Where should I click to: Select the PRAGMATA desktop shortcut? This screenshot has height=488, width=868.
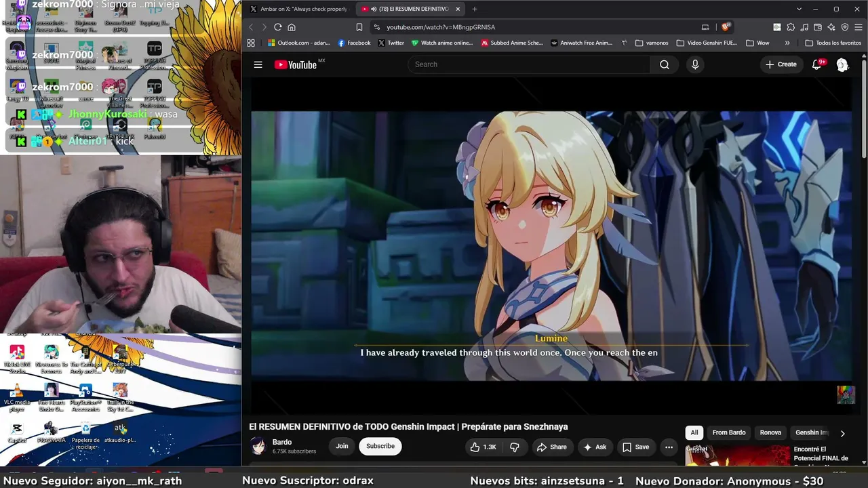click(x=51, y=432)
